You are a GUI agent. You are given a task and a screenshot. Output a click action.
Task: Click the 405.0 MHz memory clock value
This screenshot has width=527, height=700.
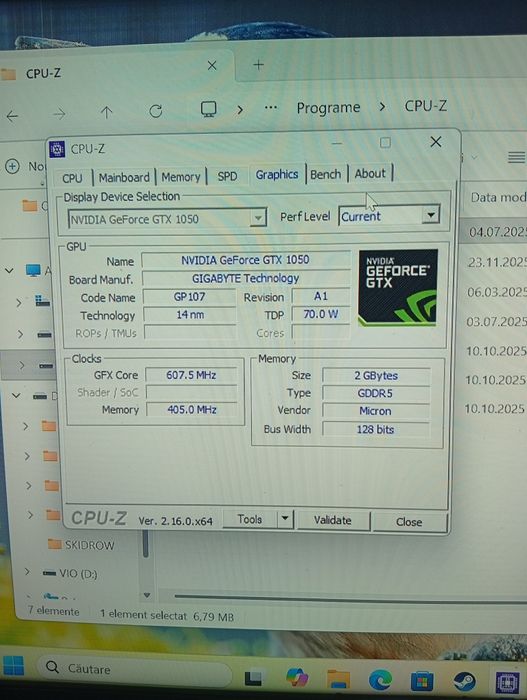[x=192, y=409]
